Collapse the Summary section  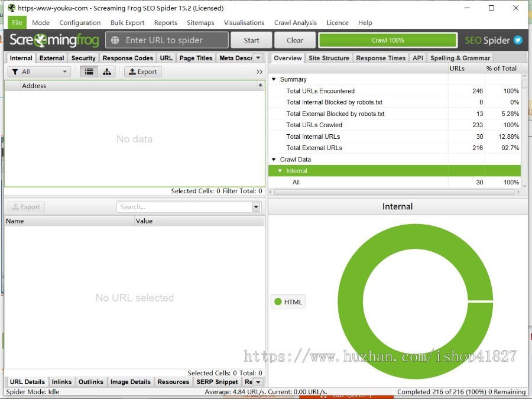[x=274, y=79]
